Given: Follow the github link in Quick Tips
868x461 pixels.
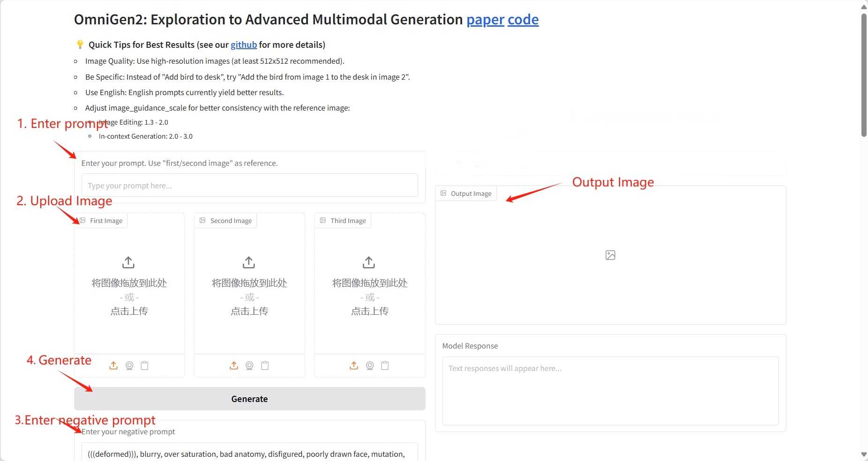Looking at the screenshot, I should 243,45.
